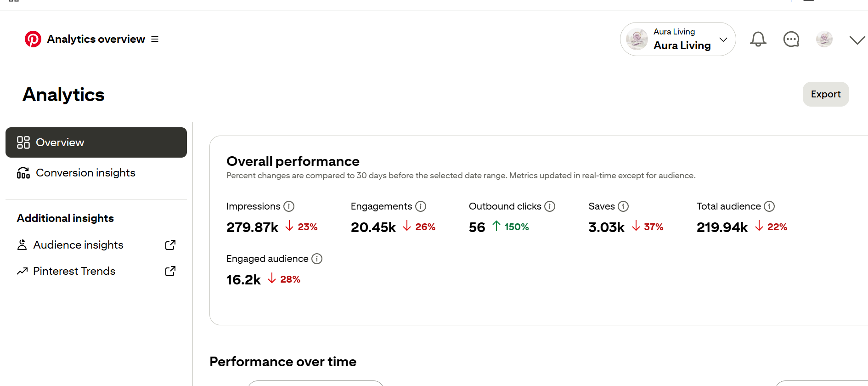Click the Pinterest logo icon

pos(33,39)
